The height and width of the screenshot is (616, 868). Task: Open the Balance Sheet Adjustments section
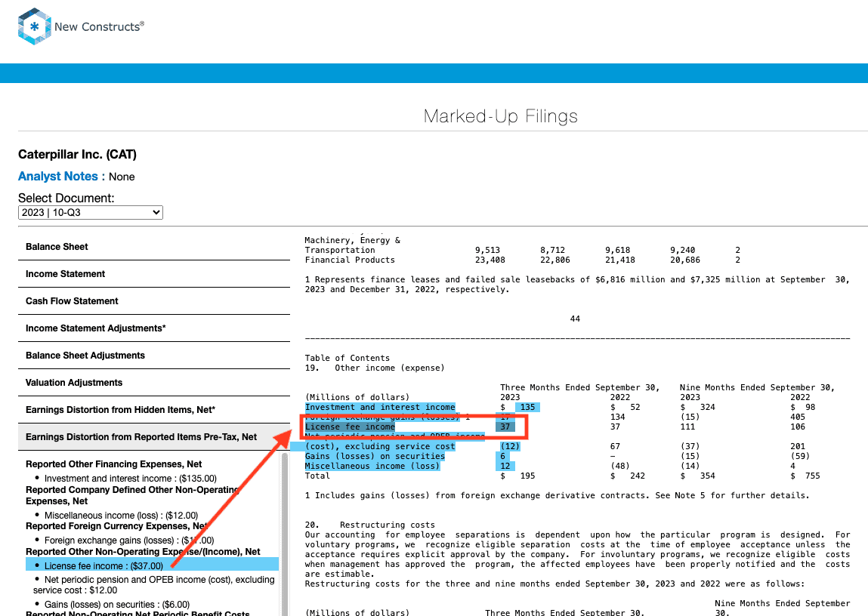click(x=154, y=355)
